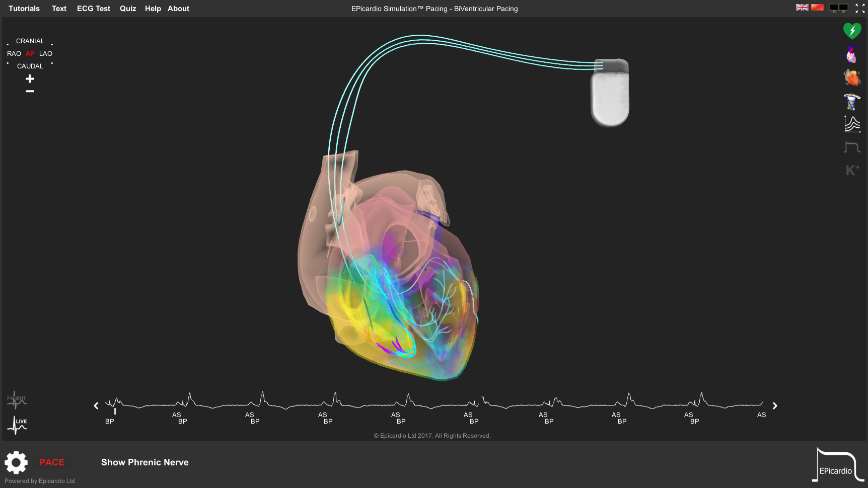Viewport: 868px width, 488px height.
Task: Click the action potential waveform icon
Action: [852, 147]
